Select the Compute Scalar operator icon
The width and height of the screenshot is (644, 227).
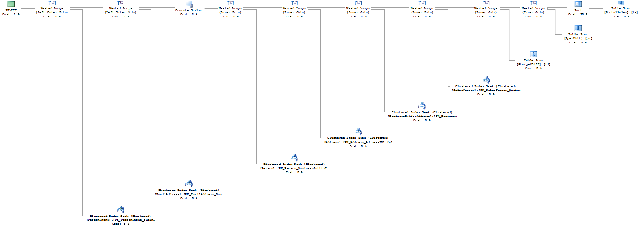(x=189, y=3)
